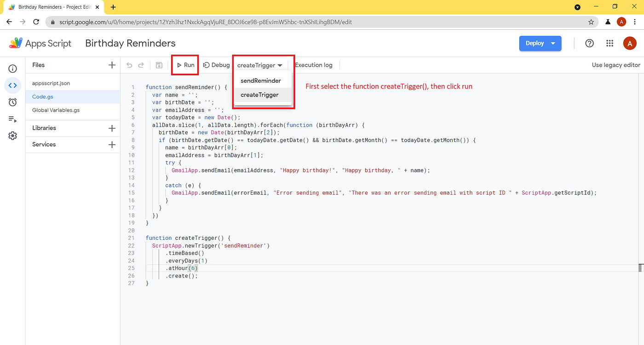Switch to the legacy editor

pos(615,65)
